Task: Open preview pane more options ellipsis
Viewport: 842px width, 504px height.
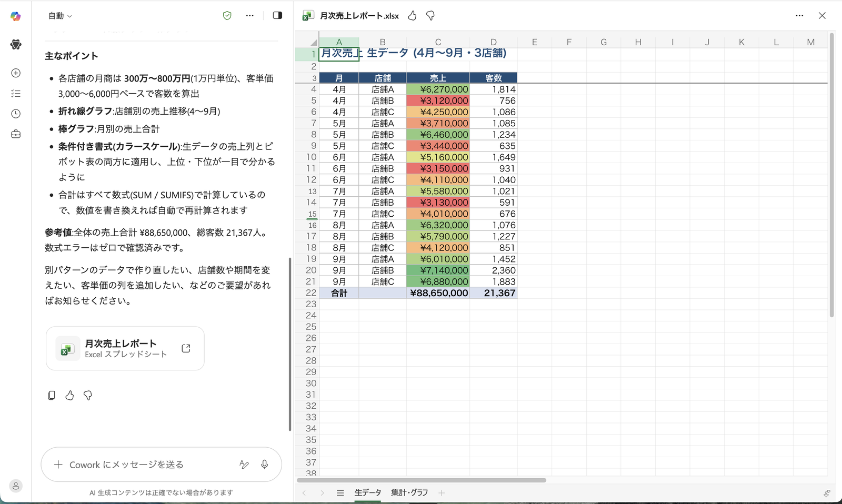Action: [x=799, y=16]
